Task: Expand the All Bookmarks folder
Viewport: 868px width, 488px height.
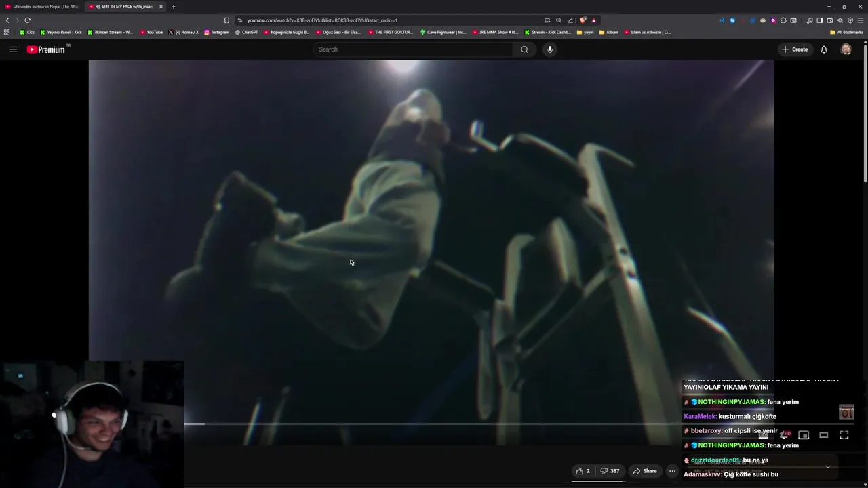Action: [x=846, y=32]
